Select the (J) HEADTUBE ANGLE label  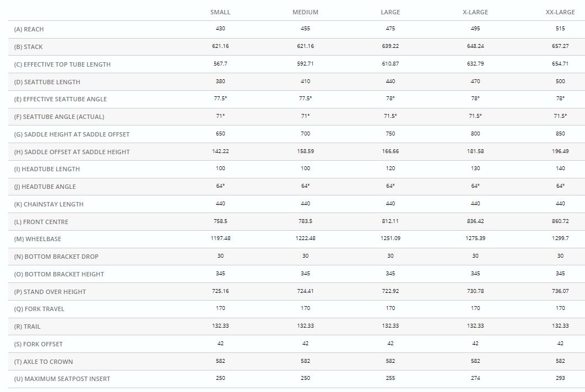45,187
